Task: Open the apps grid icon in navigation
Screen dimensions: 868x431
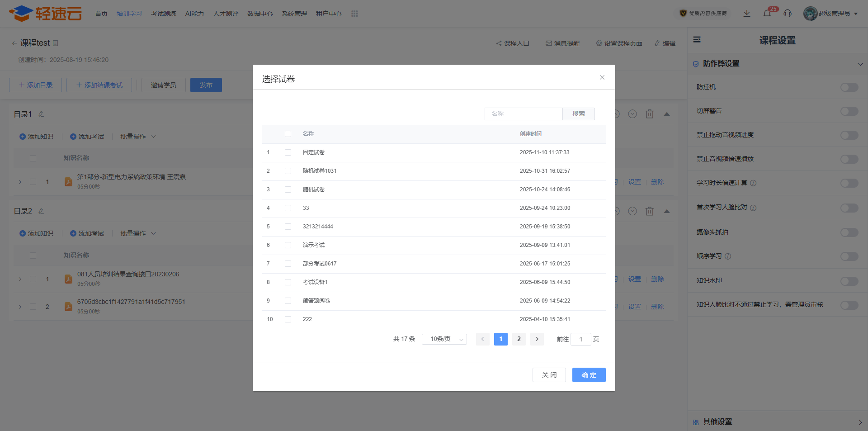Action: pos(354,14)
